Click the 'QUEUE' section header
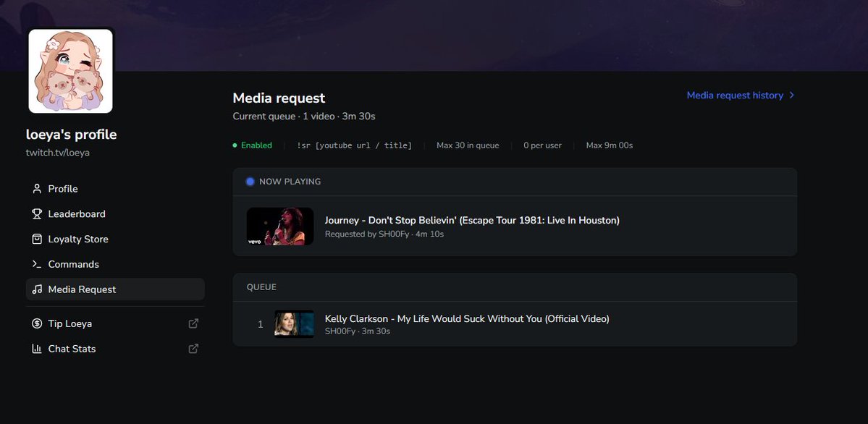Viewport: 868px width, 424px height. click(261, 287)
